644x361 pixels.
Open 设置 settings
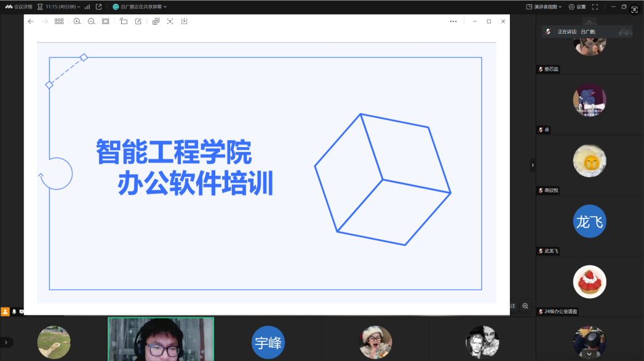(577, 7)
